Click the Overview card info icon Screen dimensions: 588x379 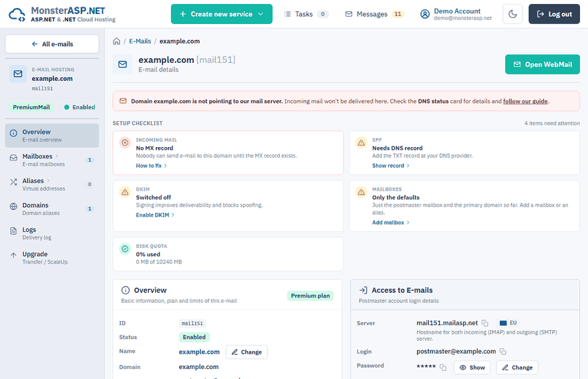[126, 290]
